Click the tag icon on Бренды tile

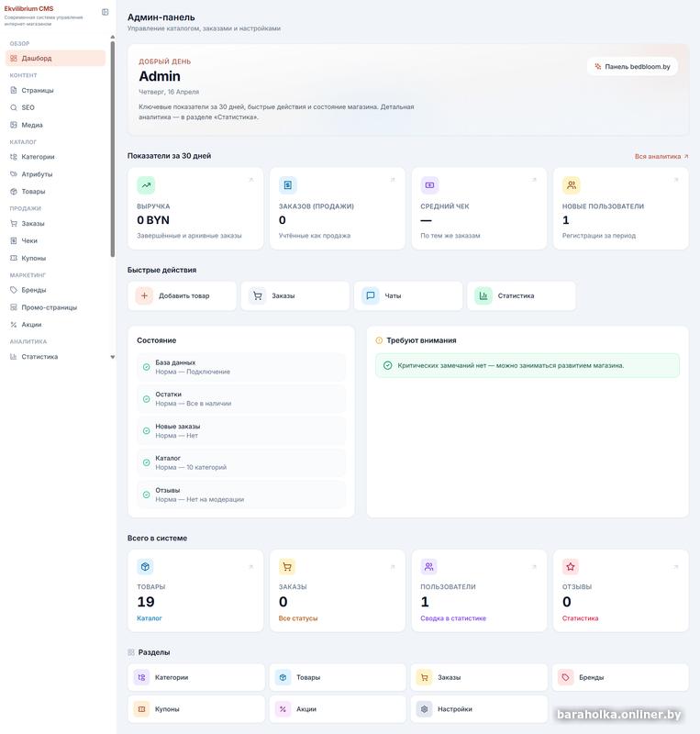pyautogui.click(x=566, y=677)
